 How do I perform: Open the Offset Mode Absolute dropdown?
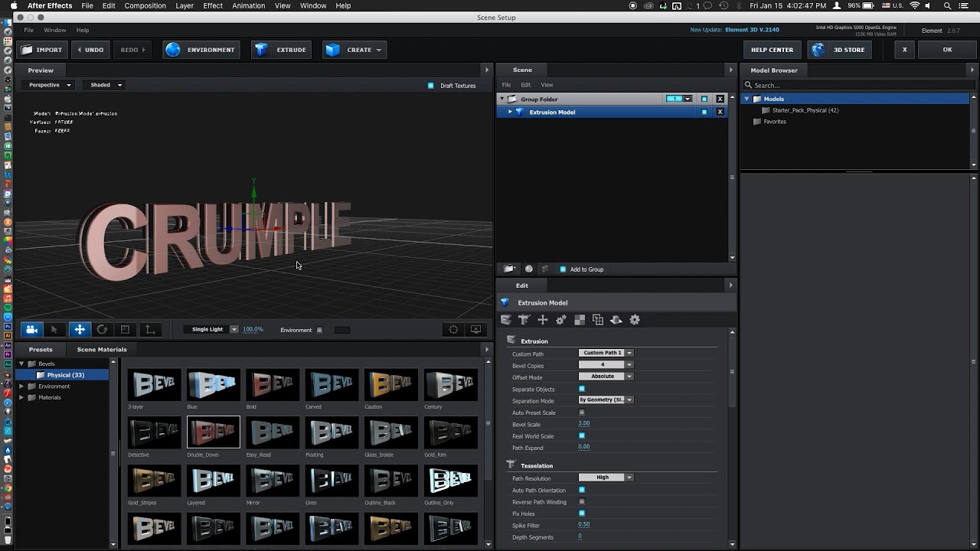click(606, 377)
